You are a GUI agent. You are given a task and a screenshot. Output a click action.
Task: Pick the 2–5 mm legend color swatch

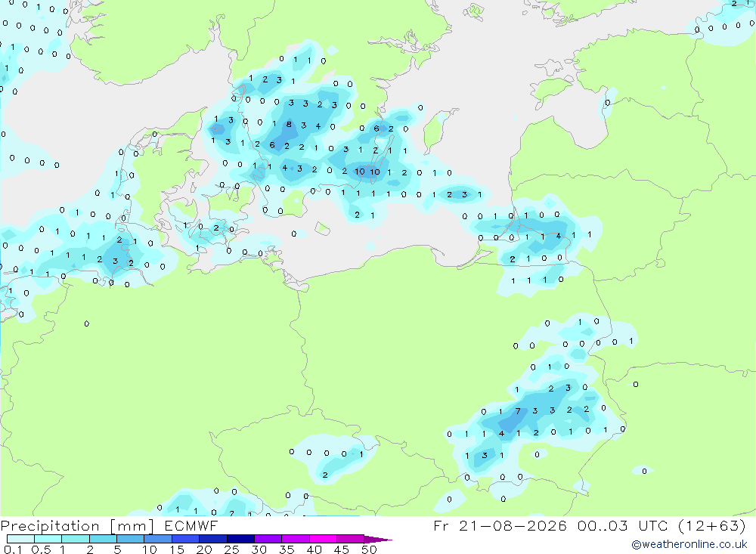(103, 539)
